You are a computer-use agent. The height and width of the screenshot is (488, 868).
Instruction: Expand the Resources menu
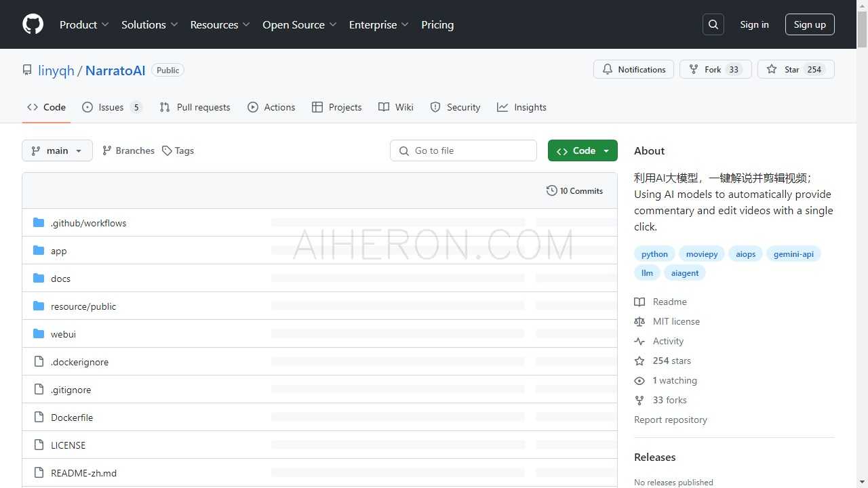point(220,24)
